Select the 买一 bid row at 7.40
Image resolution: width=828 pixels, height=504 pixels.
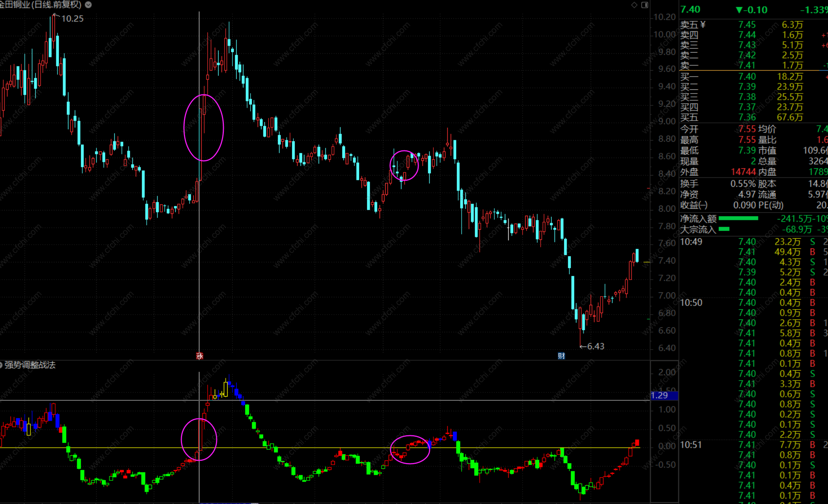coord(747,77)
